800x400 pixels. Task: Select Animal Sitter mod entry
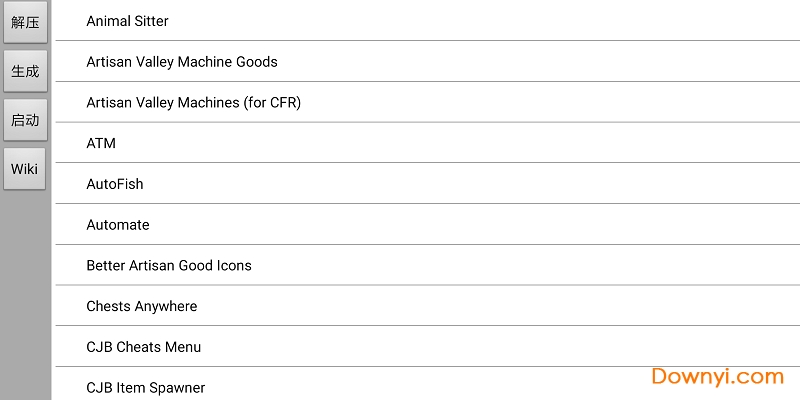click(128, 21)
